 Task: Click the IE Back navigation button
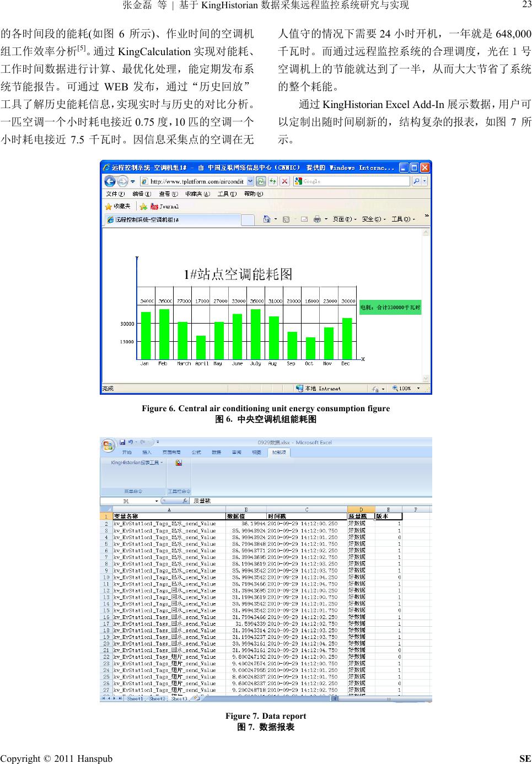tap(110, 181)
